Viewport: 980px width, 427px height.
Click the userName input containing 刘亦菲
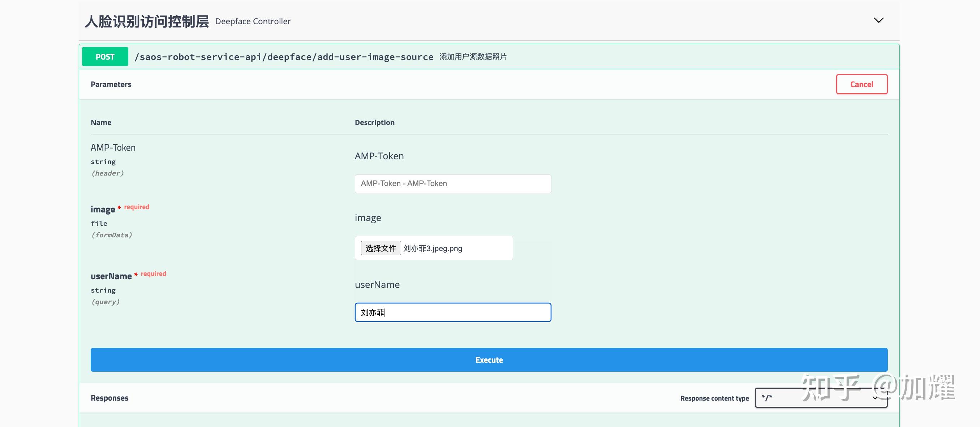pos(453,312)
